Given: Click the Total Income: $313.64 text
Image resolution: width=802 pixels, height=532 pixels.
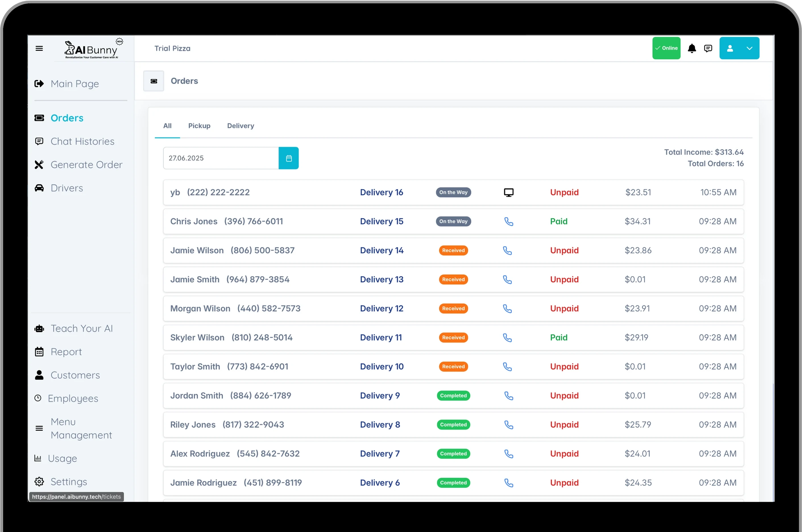Looking at the screenshot, I should click(704, 152).
